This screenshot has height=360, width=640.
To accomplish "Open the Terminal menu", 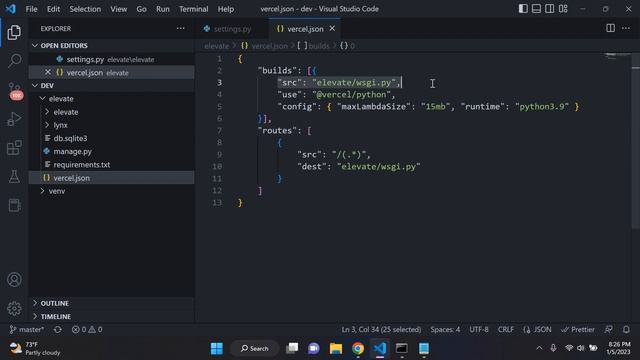I will click(x=193, y=9).
